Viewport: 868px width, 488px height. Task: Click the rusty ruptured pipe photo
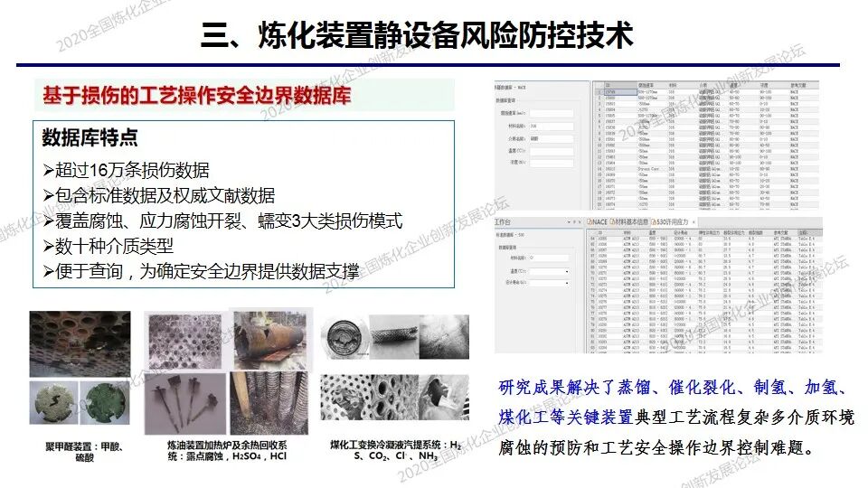tap(270, 341)
